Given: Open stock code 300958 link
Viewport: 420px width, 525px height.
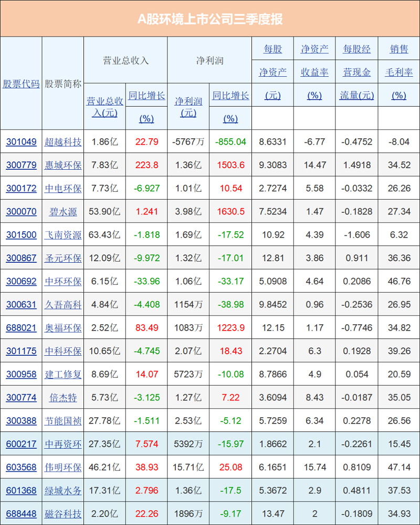Looking at the screenshot, I should point(21,374).
